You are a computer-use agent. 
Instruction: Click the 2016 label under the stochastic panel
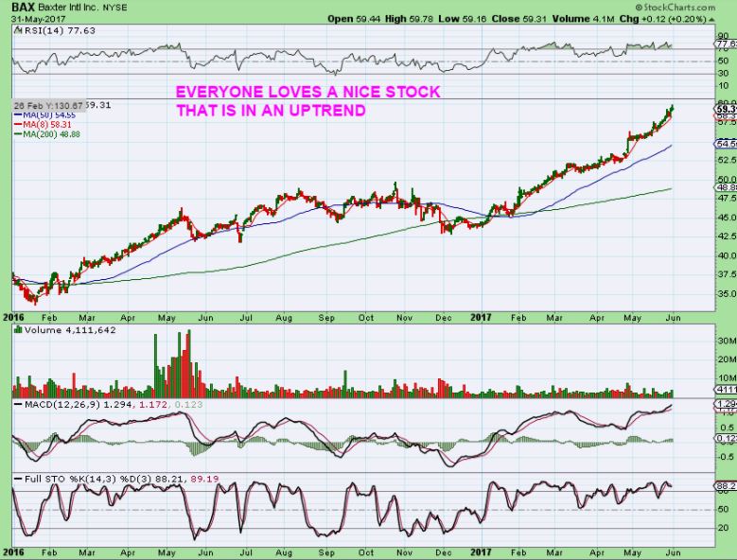tap(13, 552)
